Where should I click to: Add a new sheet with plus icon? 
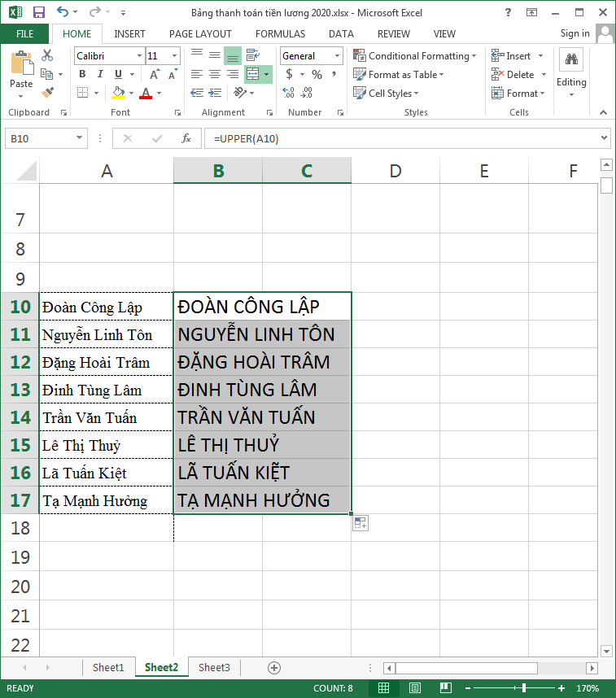pyautogui.click(x=274, y=667)
